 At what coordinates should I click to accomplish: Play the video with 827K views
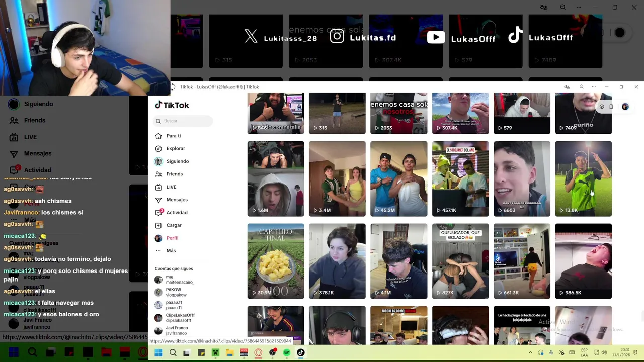click(x=460, y=261)
